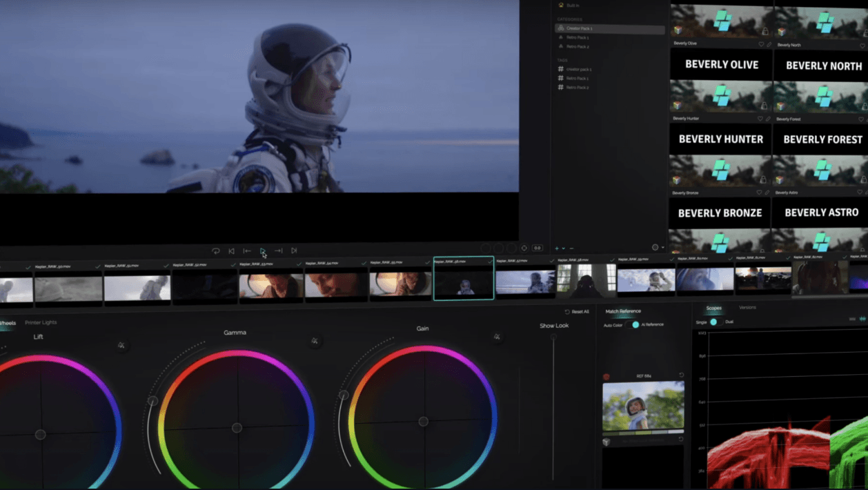The height and width of the screenshot is (490, 868).
Task: Click the REF reference image thumbnail
Action: point(643,406)
